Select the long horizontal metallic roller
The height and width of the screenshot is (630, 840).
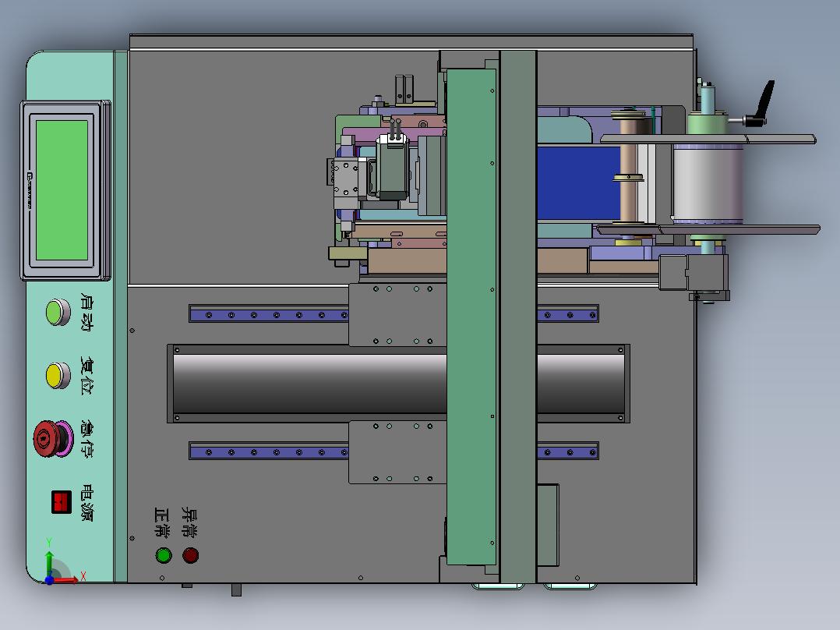pos(399,384)
